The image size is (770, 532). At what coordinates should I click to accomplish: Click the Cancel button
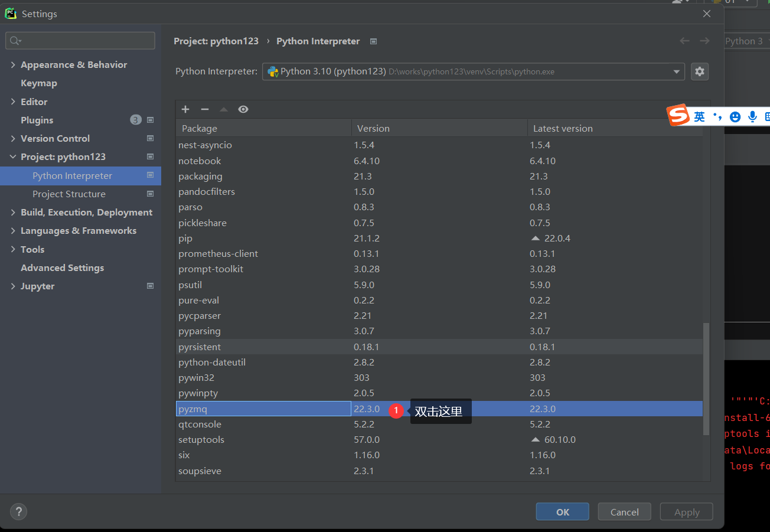(625, 512)
